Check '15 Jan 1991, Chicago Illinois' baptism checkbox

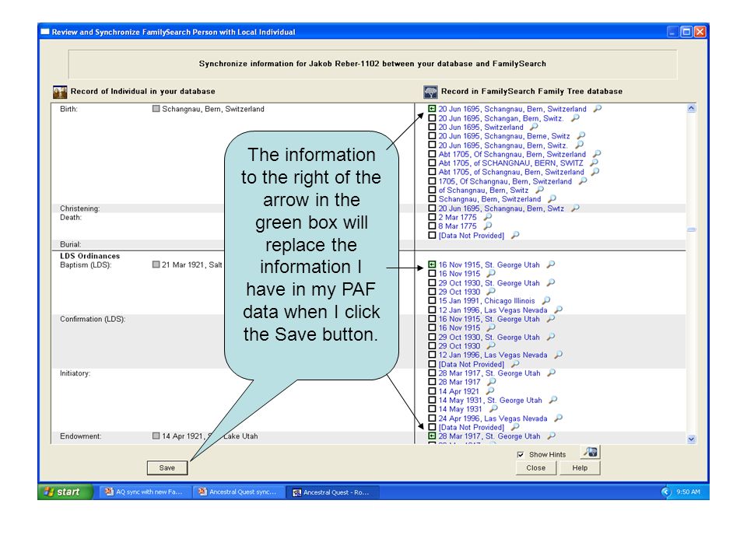pyautogui.click(x=432, y=301)
